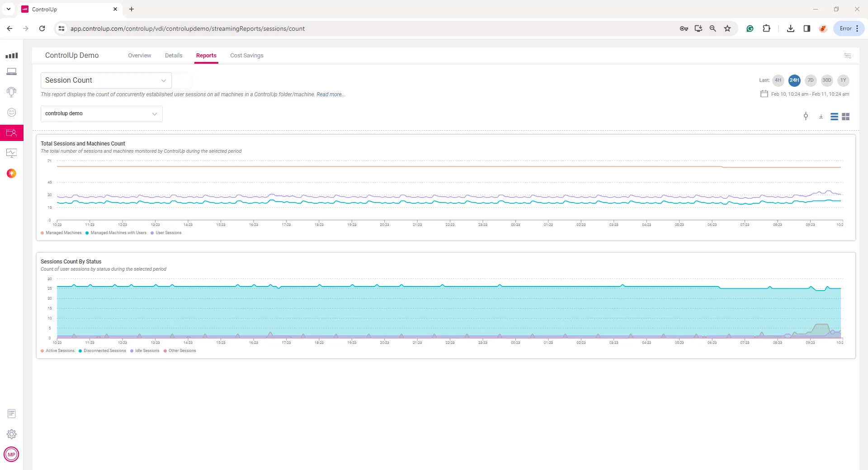Image resolution: width=868 pixels, height=470 pixels.
Task: Click the ControlUp Demo title
Action: 72,55
